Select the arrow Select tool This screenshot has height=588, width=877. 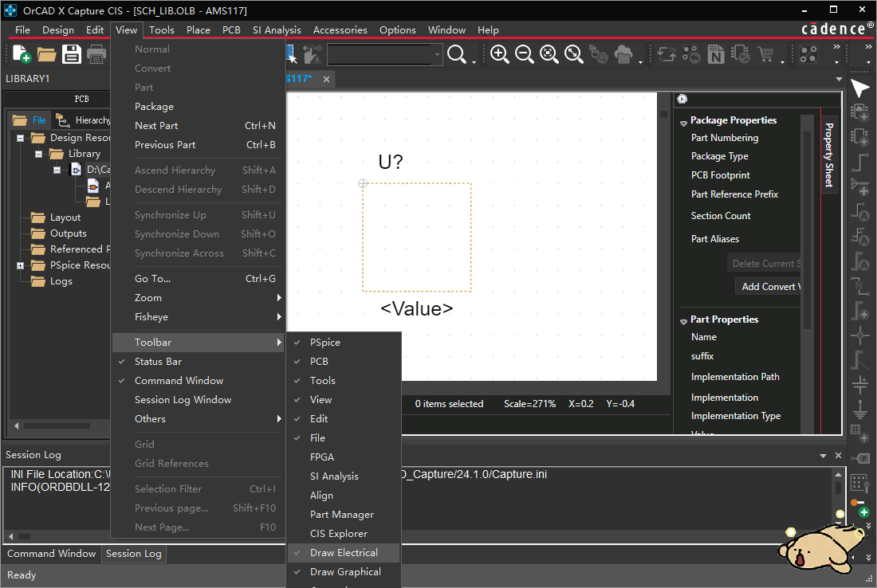(859, 89)
